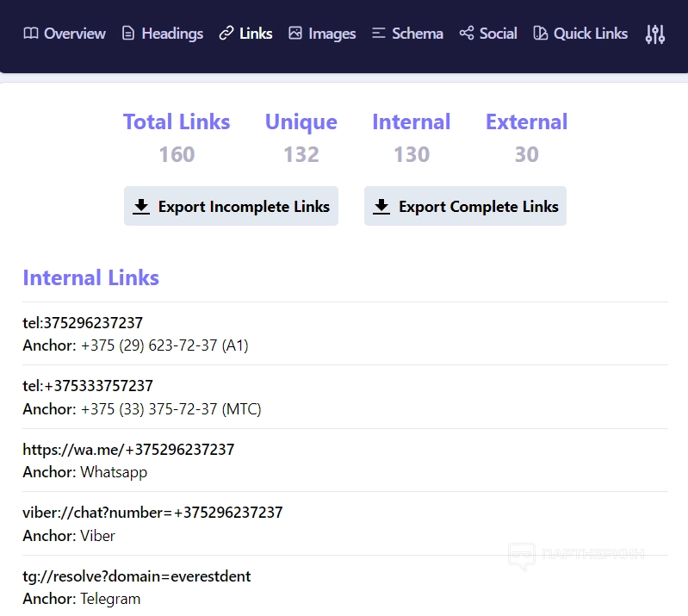The width and height of the screenshot is (688, 616).
Task: Click the total links count 160
Action: [x=177, y=154]
